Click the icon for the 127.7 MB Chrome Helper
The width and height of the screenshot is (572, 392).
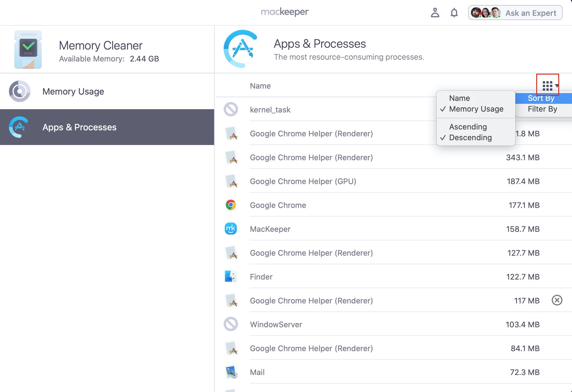[231, 253]
